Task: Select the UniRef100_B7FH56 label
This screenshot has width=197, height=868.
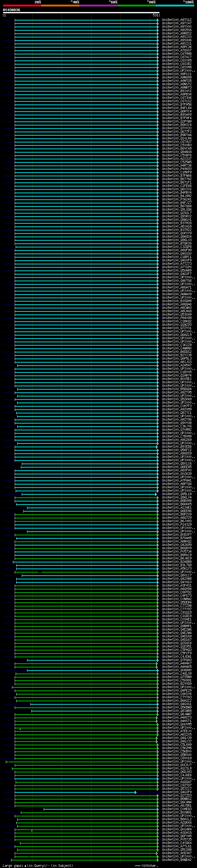Action: (177, 104)
